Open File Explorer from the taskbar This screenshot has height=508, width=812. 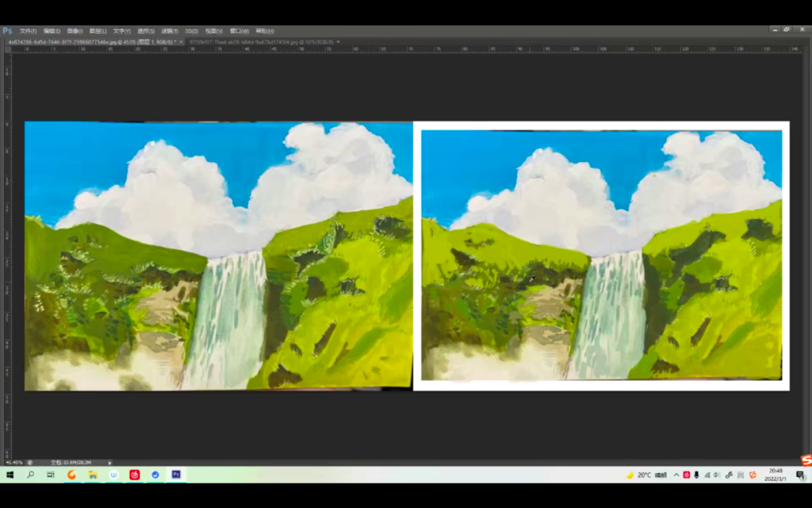[93, 475]
